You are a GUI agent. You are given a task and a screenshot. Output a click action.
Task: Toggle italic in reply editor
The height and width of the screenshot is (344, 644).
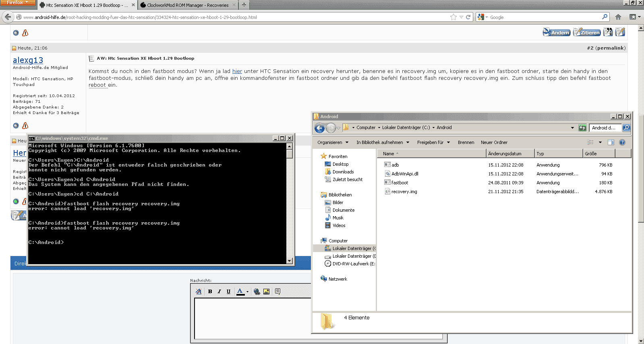click(x=219, y=291)
